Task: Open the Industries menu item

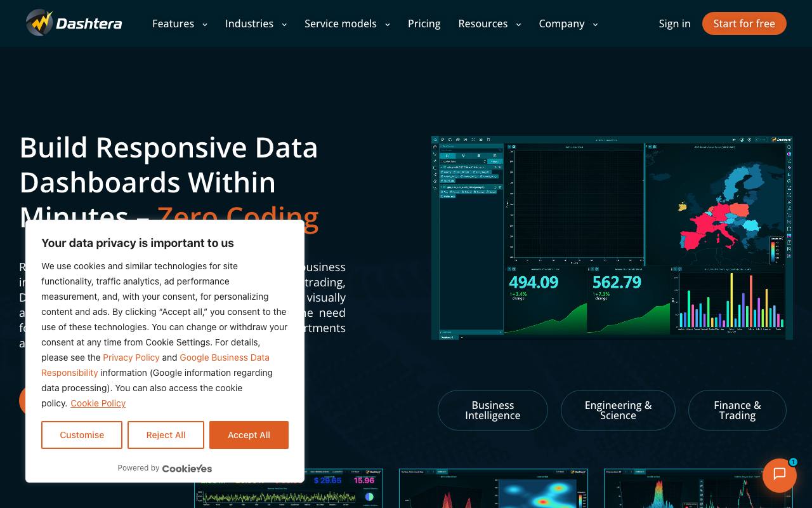Action: (x=249, y=23)
